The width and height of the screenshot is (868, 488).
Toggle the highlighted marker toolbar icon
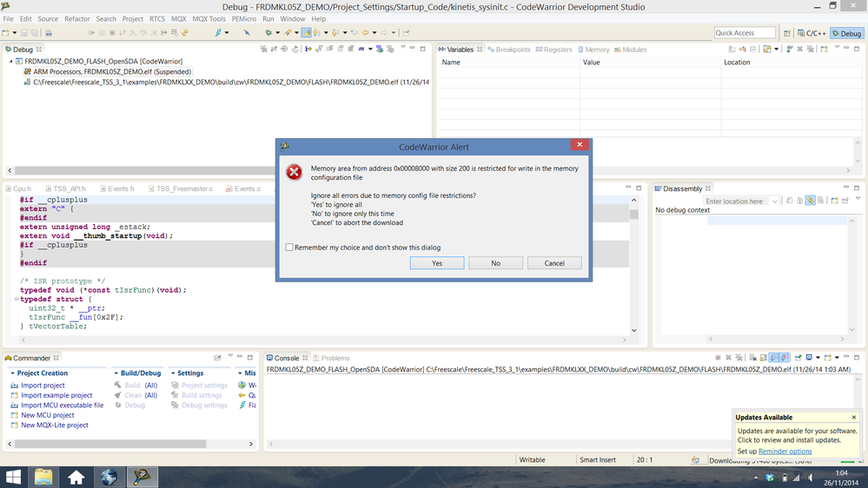pyautogui.click(x=306, y=33)
